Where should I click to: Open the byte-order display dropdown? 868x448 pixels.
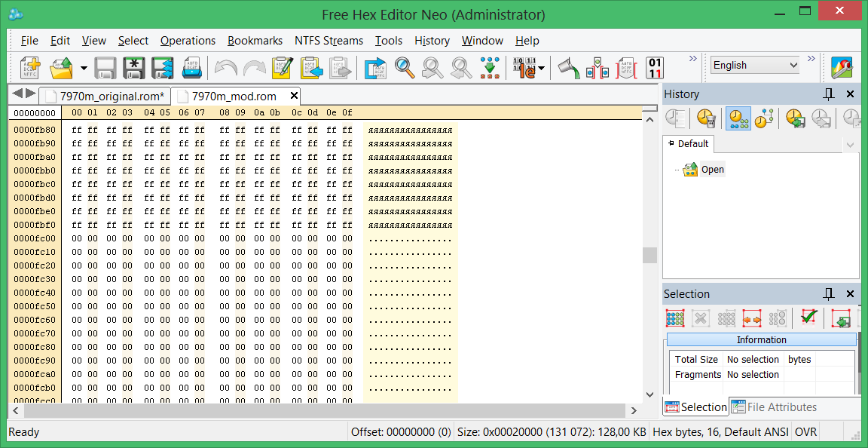pos(541,68)
